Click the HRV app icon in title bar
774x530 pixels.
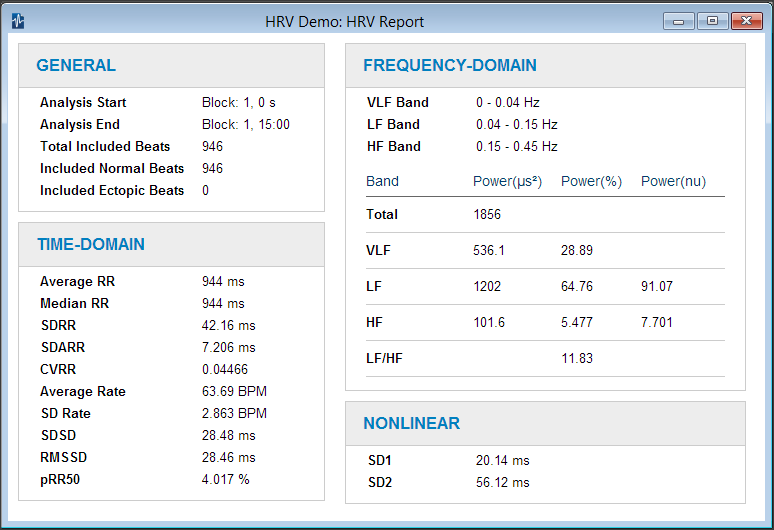pos(17,21)
